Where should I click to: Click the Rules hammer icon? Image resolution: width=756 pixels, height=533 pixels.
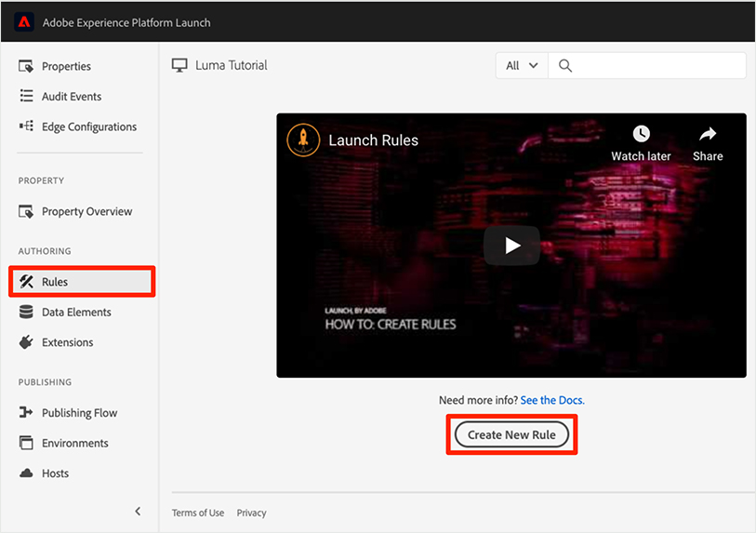[x=26, y=282]
